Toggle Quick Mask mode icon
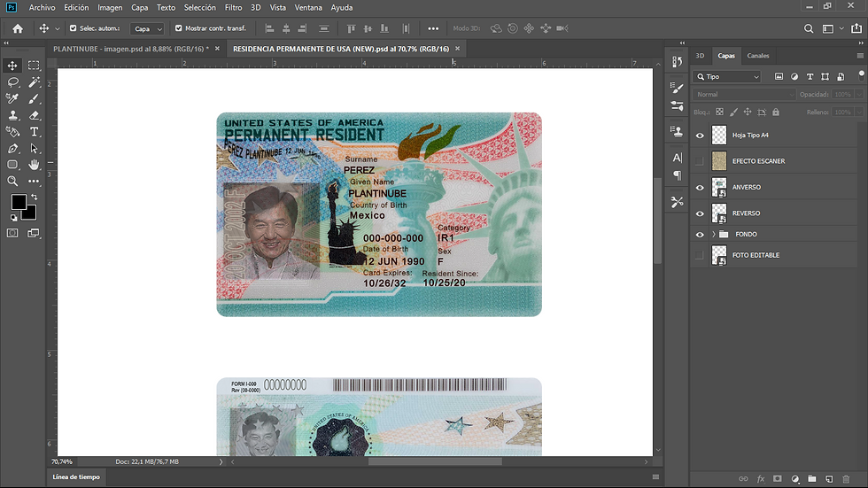 [x=12, y=233]
